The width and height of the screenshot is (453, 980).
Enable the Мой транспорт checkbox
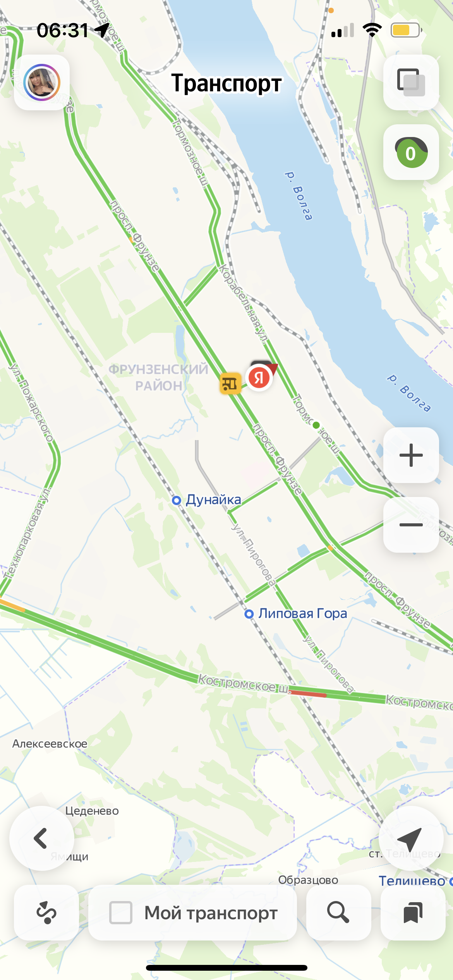click(121, 913)
